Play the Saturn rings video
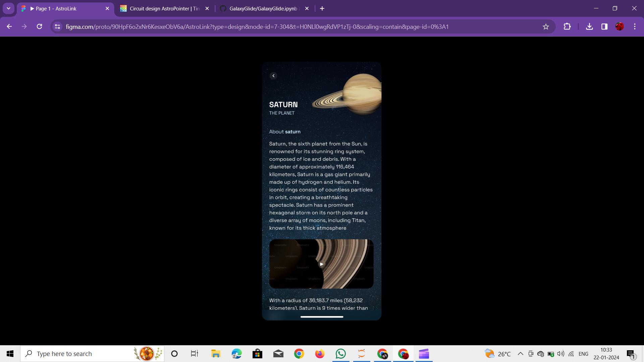This screenshot has width=644, height=362. pyautogui.click(x=321, y=264)
